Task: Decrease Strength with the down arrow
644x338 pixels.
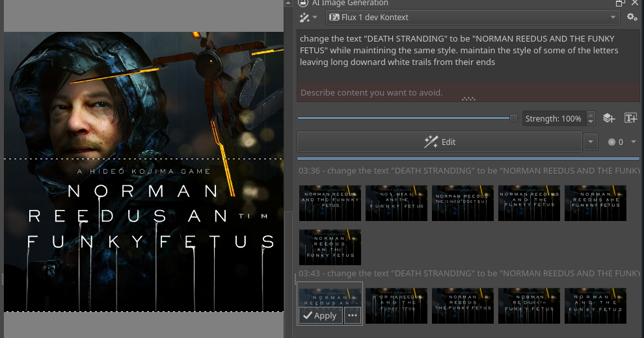Action: 591,122
